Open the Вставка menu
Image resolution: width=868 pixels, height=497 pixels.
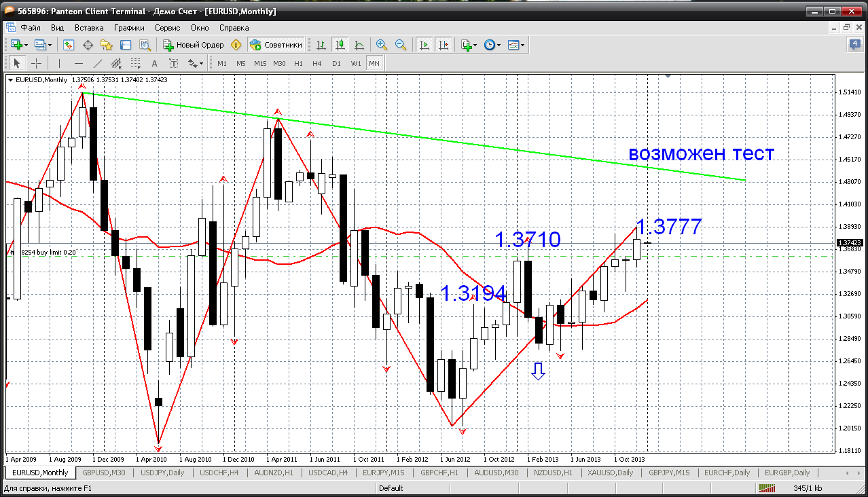[x=89, y=28]
